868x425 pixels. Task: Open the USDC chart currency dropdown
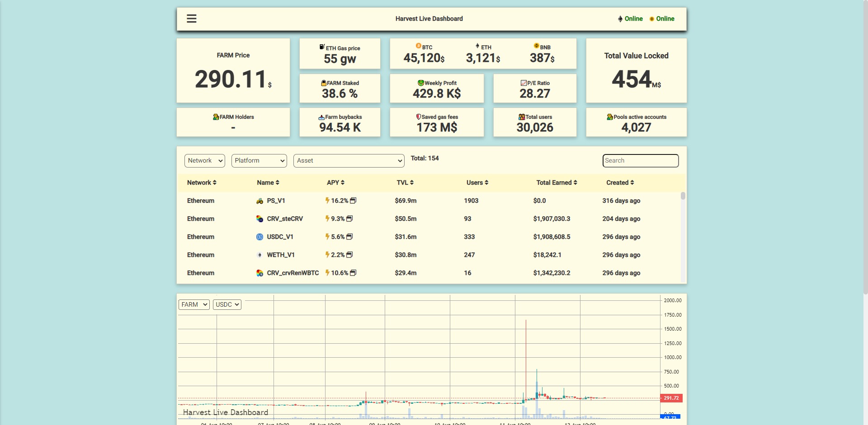pyautogui.click(x=227, y=304)
